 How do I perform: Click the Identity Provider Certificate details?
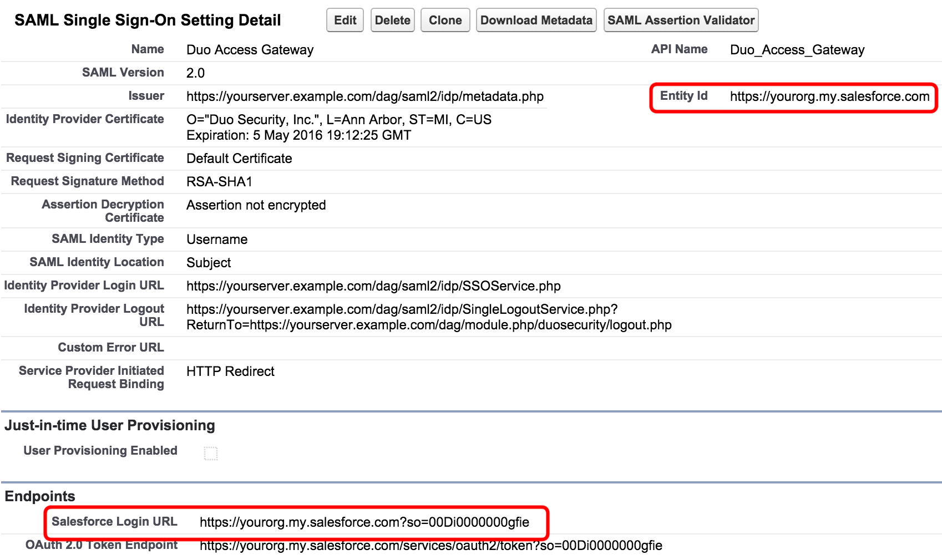click(x=339, y=119)
